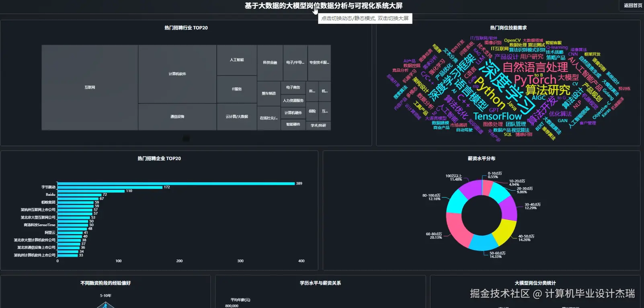Click the word Python in word cloud
Viewport: 644px width, 308px height.
(490, 93)
